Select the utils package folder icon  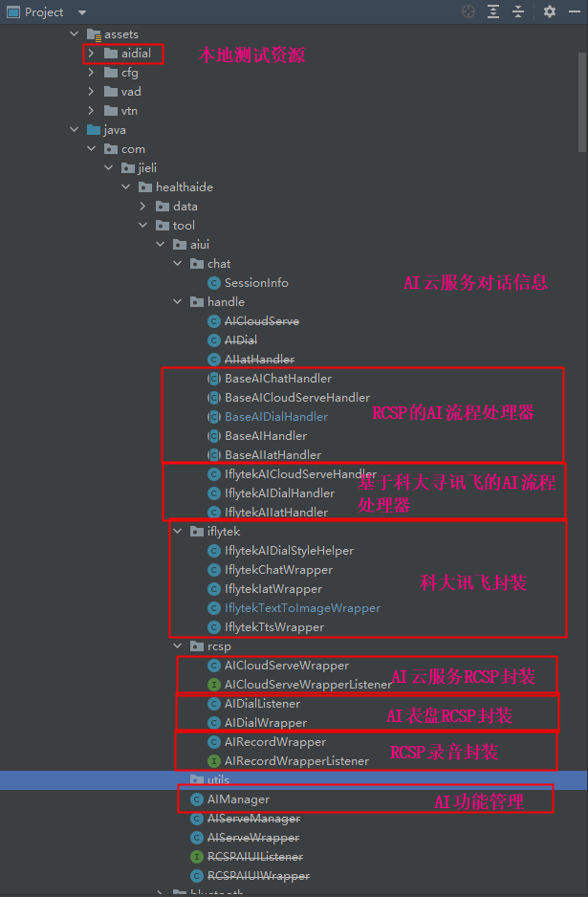(x=197, y=779)
